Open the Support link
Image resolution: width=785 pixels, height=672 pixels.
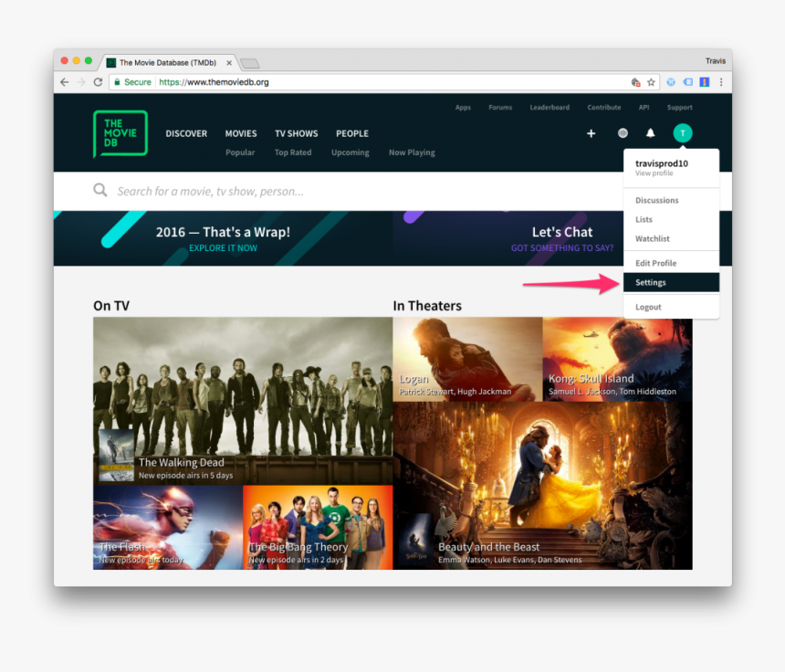[679, 107]
